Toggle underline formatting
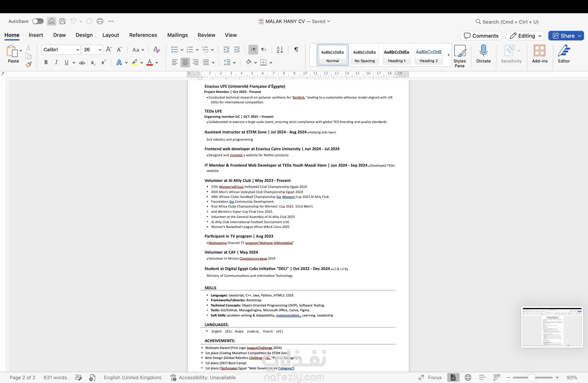This screenshot has width=588, height=383. (66, 62)
